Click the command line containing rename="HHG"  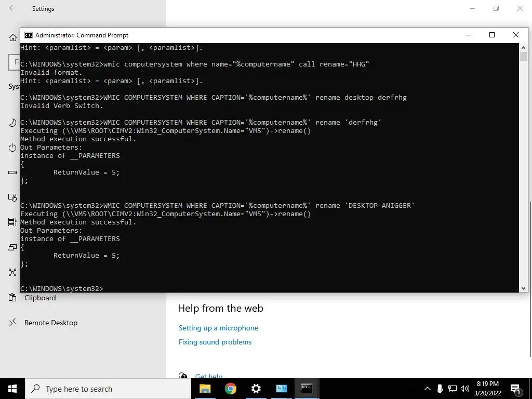click(194, 64)
